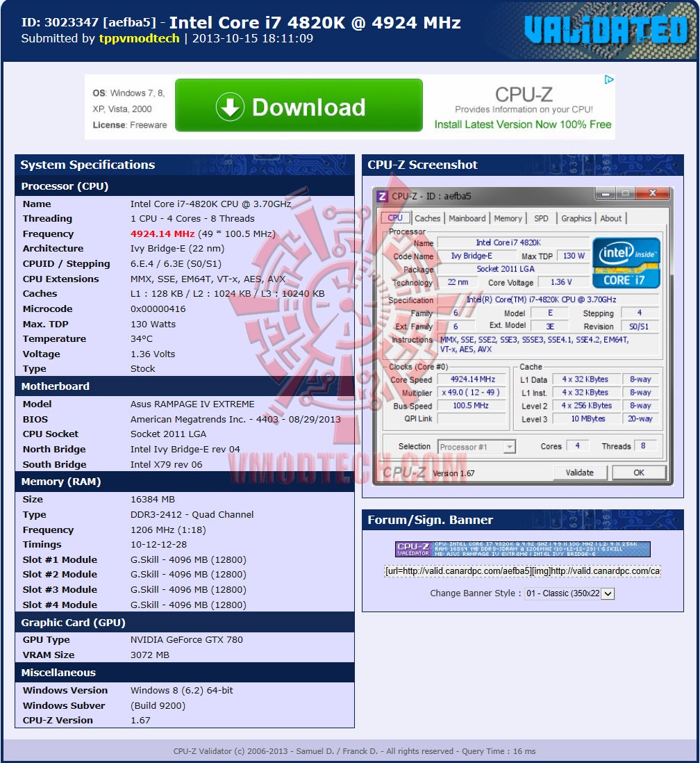Click the Slot #1 Module G.Skill row

tap(185, 559)
